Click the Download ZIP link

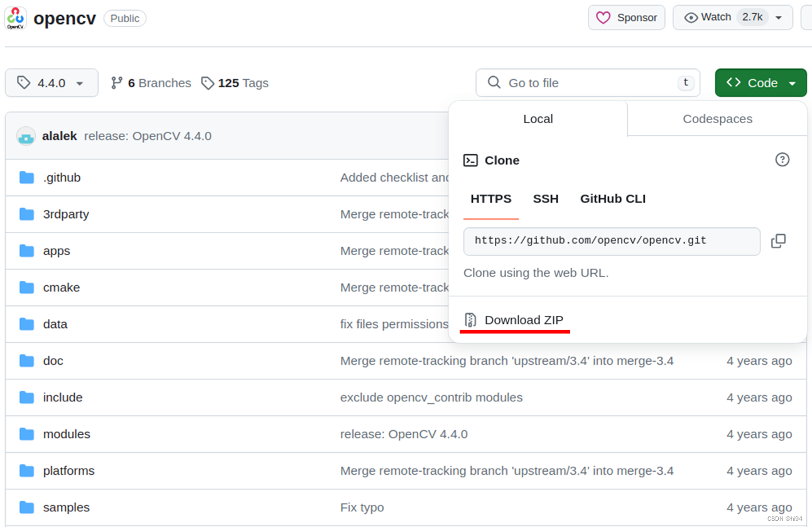click(523, 320)
